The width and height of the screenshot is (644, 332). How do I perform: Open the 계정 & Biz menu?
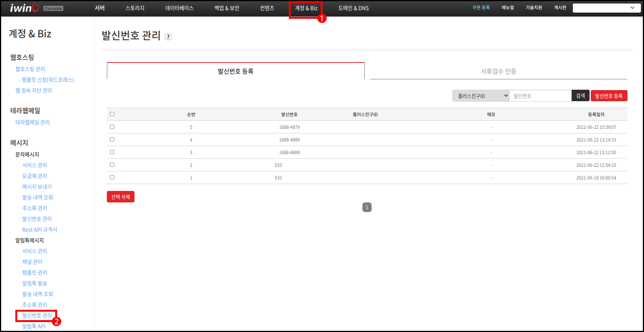(306, 8)
